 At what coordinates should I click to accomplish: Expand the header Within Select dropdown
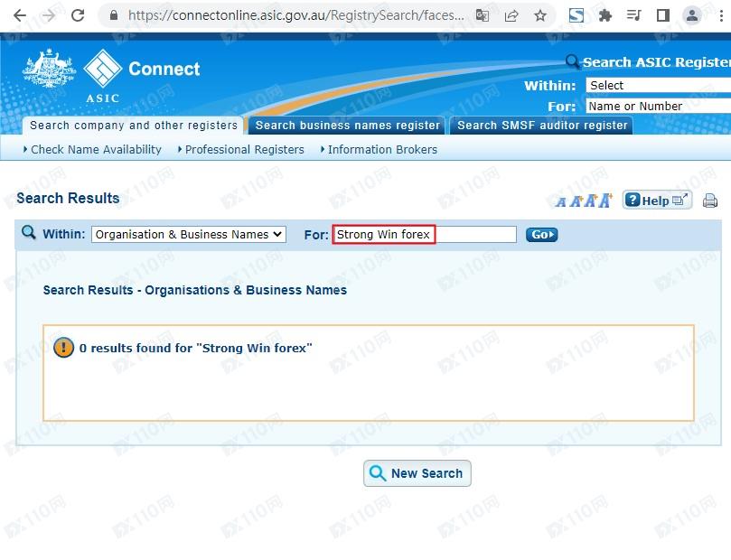(x=658, y=85)
